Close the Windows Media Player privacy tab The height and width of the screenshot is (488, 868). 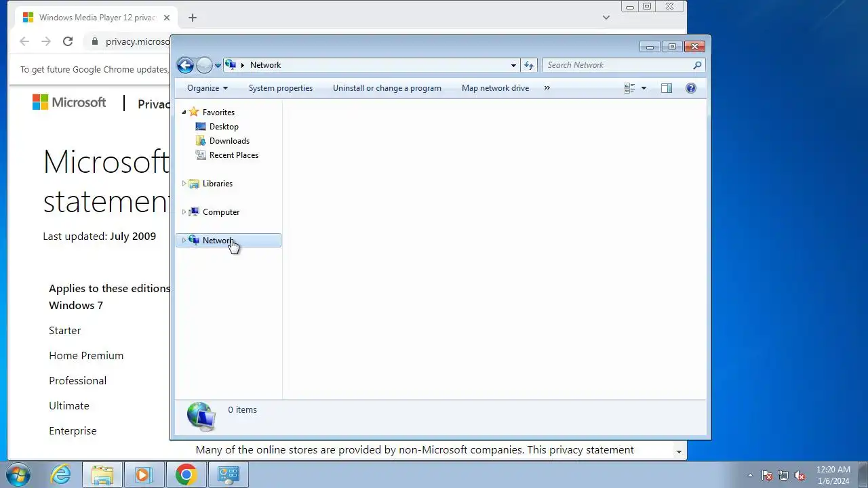(167, 18)
